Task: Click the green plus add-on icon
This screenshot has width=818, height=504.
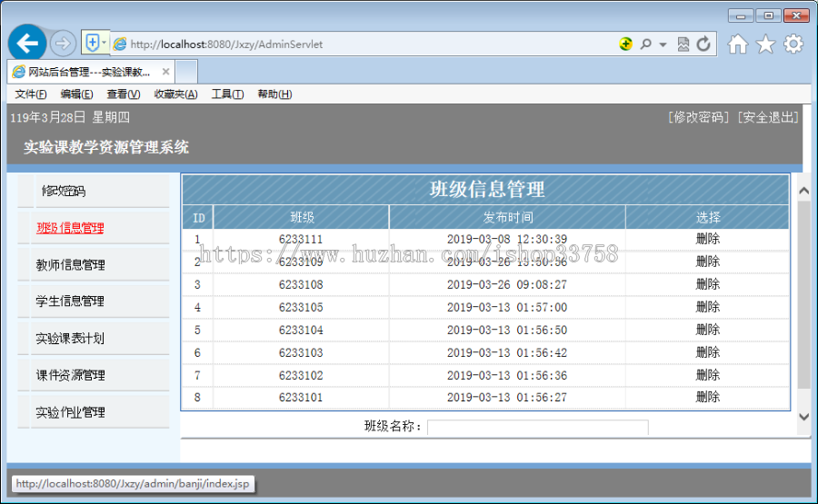Action: (625, 44)
